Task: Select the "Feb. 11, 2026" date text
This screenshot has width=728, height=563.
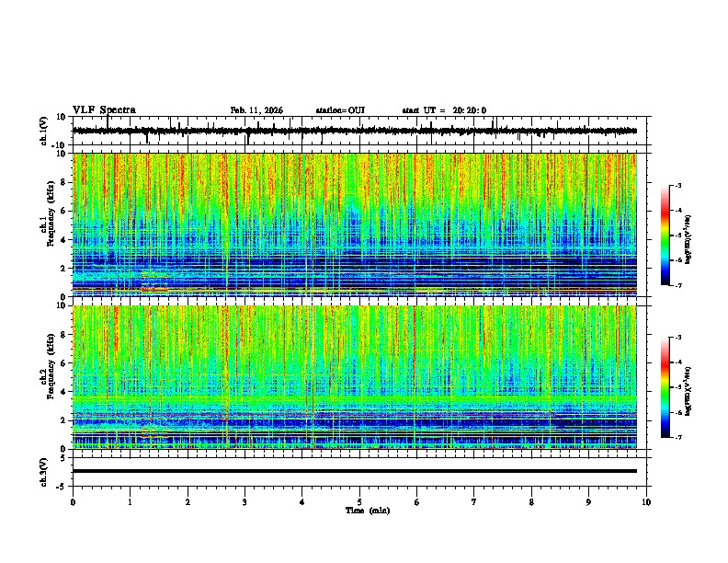Action: click(256, 110)
